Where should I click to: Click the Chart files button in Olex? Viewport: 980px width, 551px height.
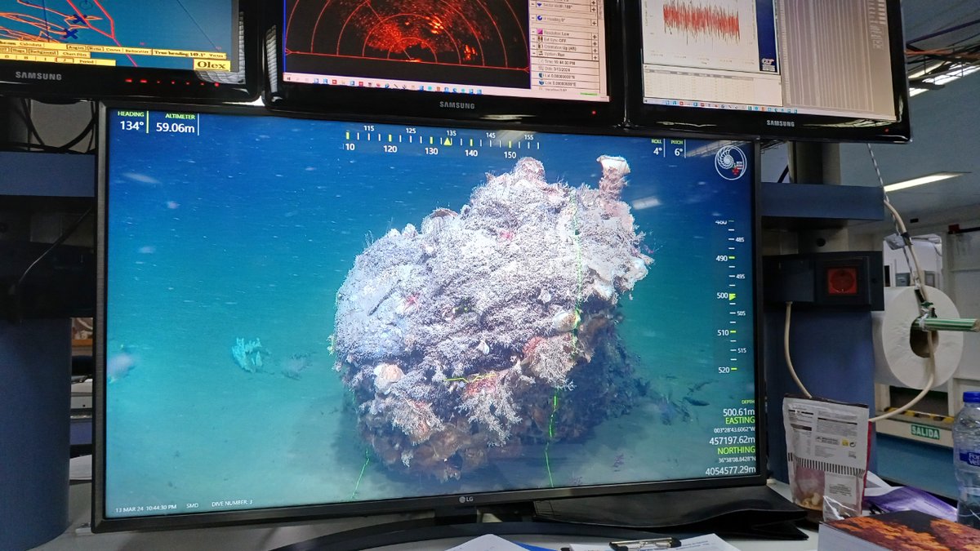(x=75, y=54)
